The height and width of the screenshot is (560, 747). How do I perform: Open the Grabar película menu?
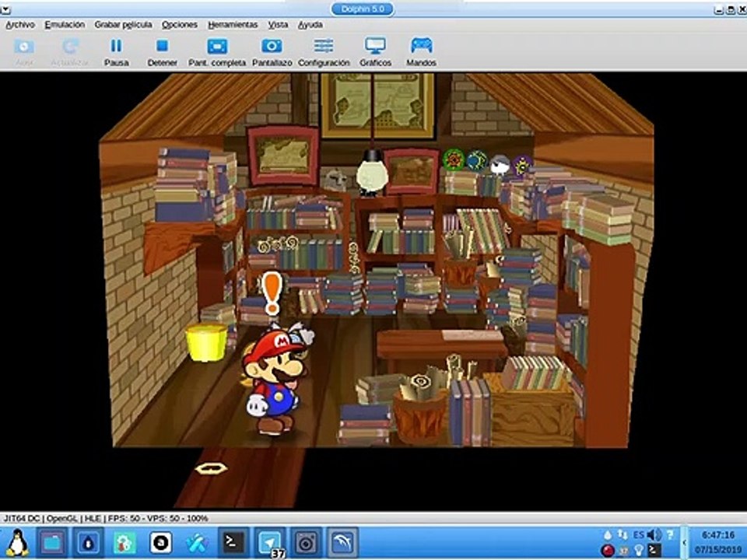coord(124,25)
